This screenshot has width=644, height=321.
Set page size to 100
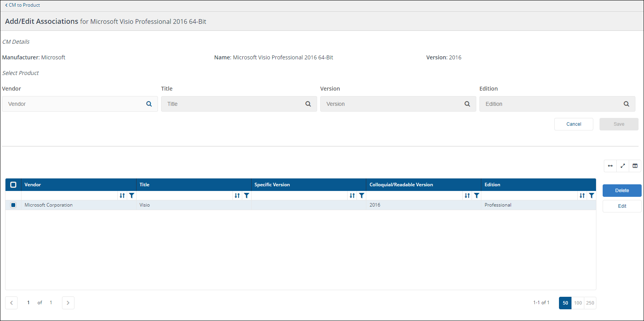[x=578, y=303]
